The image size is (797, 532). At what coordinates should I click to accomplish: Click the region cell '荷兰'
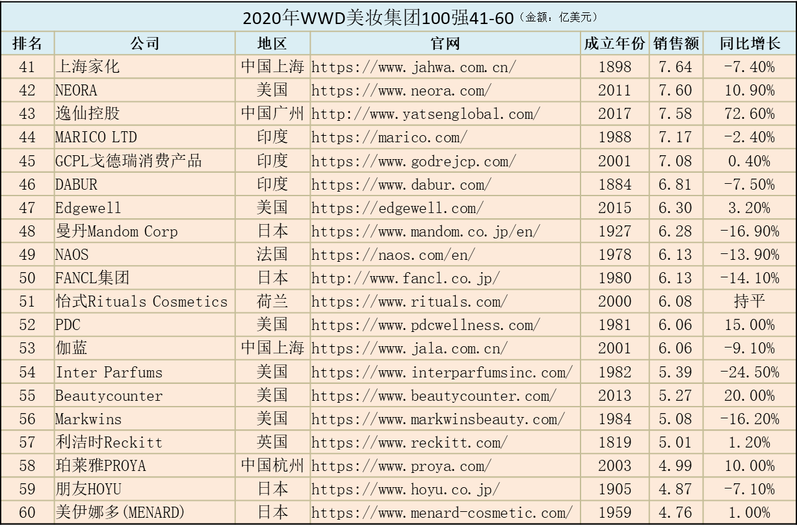click(x=273, y=301)
